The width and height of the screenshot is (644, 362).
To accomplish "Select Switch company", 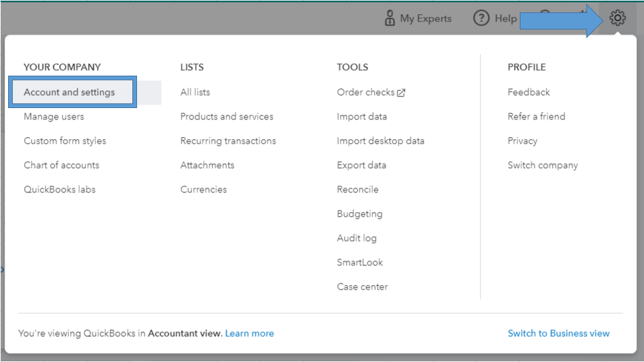I will click(x=543, y=165).
